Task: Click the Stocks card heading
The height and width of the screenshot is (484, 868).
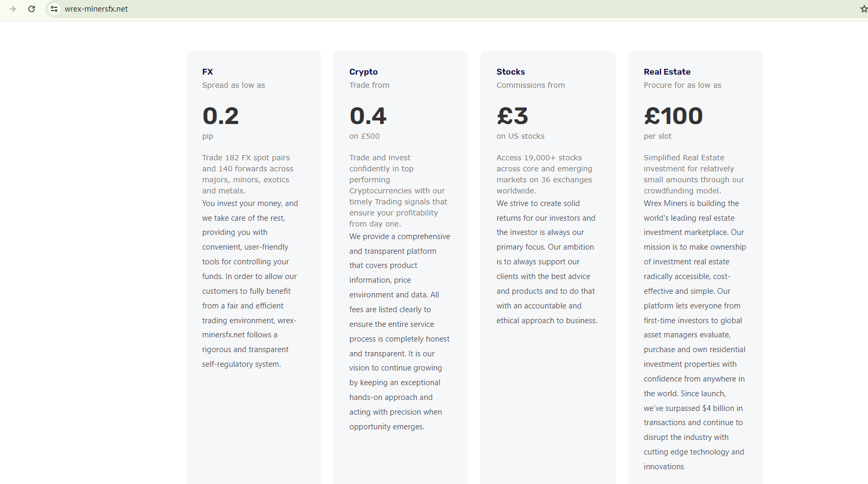Action: 510,72
